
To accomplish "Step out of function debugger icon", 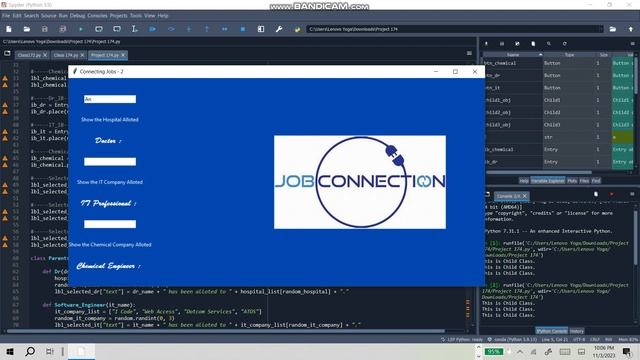I will coord(207,29).
